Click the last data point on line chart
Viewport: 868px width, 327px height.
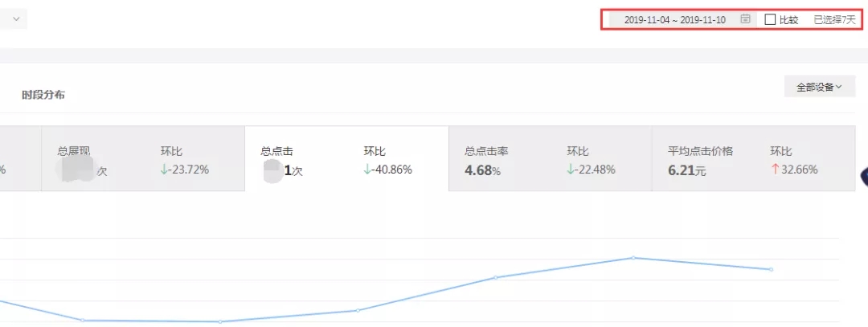pyautogui.click(x=771, y=269)
